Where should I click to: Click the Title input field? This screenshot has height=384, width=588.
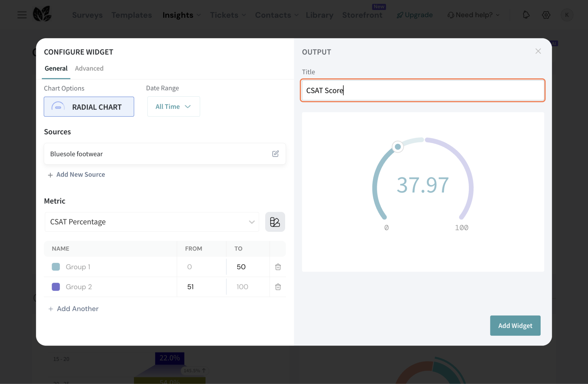423,90
